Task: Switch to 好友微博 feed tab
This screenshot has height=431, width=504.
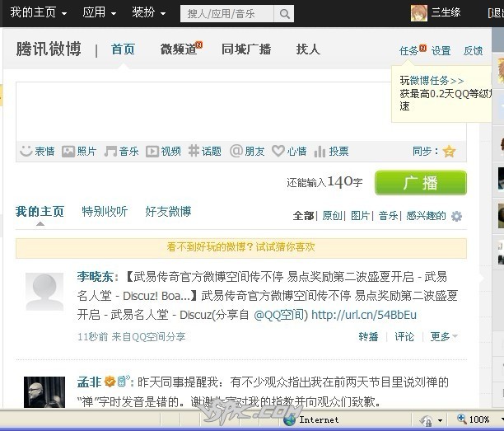Action: (x=168, y=212)
